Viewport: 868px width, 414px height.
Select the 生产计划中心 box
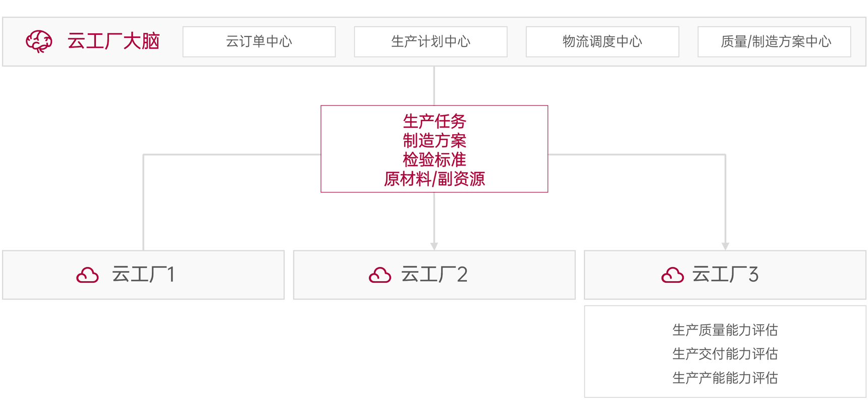(x=430, y=41)
